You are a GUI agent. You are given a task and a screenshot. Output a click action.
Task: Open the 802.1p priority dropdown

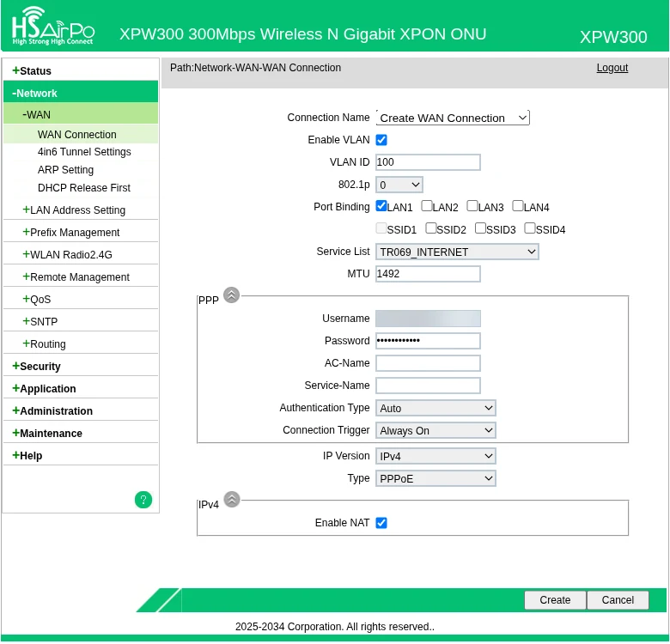pos(399,185)
